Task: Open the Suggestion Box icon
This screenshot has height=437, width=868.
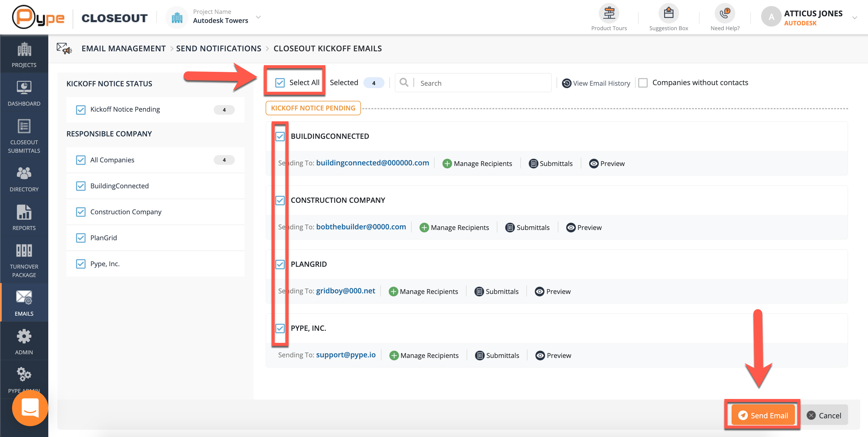Action: coord(668,14)
